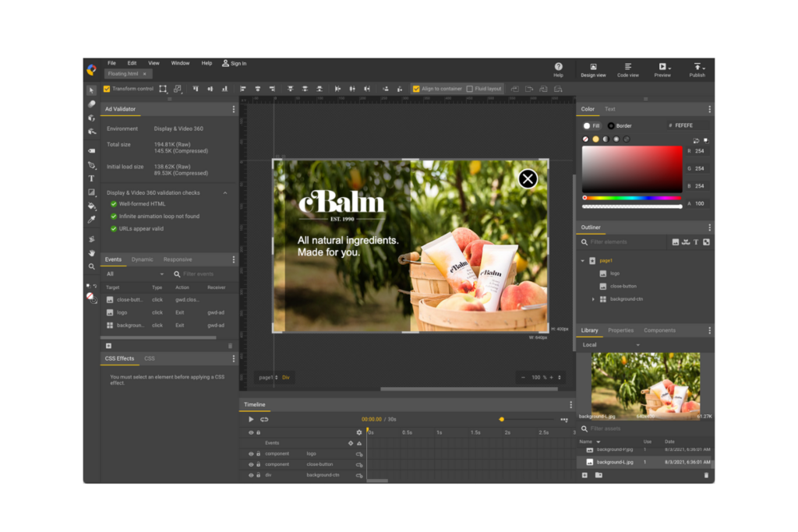Enable the Fluid layout checkbox

click(470, 89)
